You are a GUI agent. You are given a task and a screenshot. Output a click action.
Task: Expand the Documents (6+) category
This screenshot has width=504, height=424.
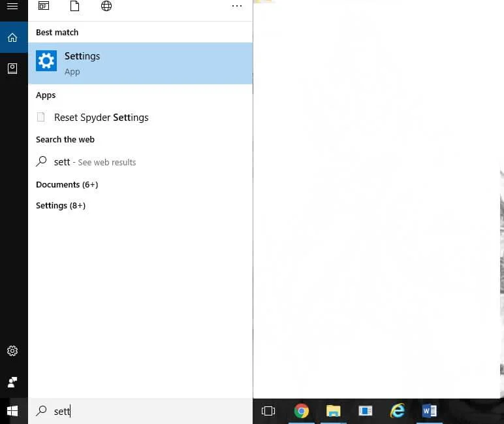point(67,185)
